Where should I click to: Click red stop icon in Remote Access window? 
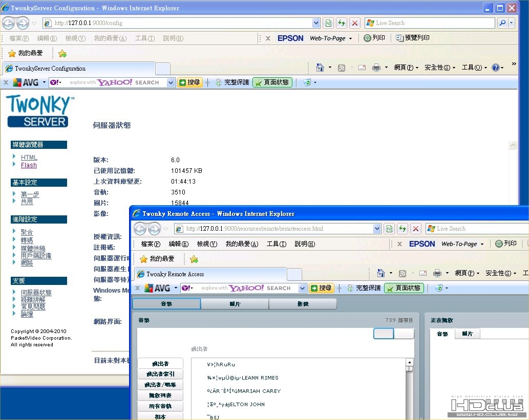pos(416,229)
